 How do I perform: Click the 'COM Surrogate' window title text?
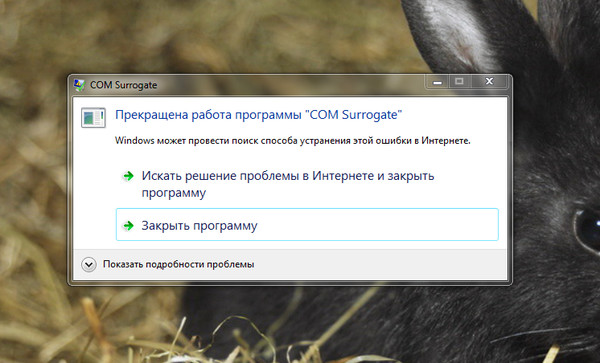[123, 85]
